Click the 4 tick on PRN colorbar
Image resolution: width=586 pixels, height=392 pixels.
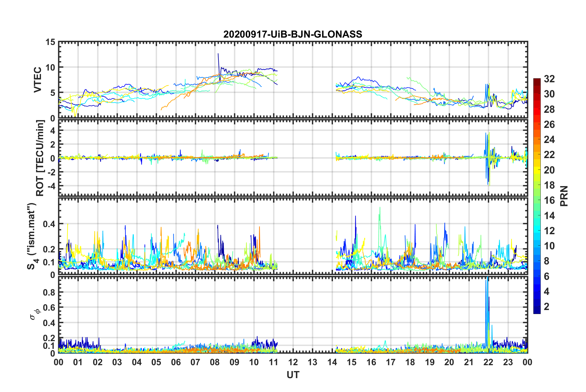[x=547, y=292]
